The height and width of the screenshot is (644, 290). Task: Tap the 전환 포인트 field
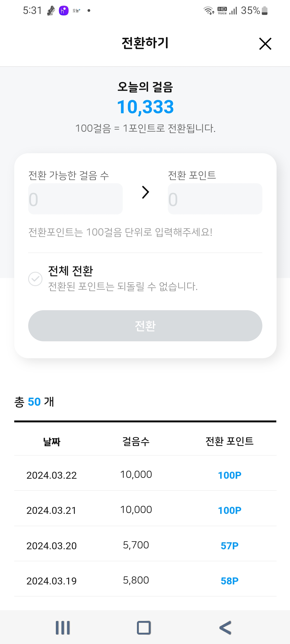(215, 199)
